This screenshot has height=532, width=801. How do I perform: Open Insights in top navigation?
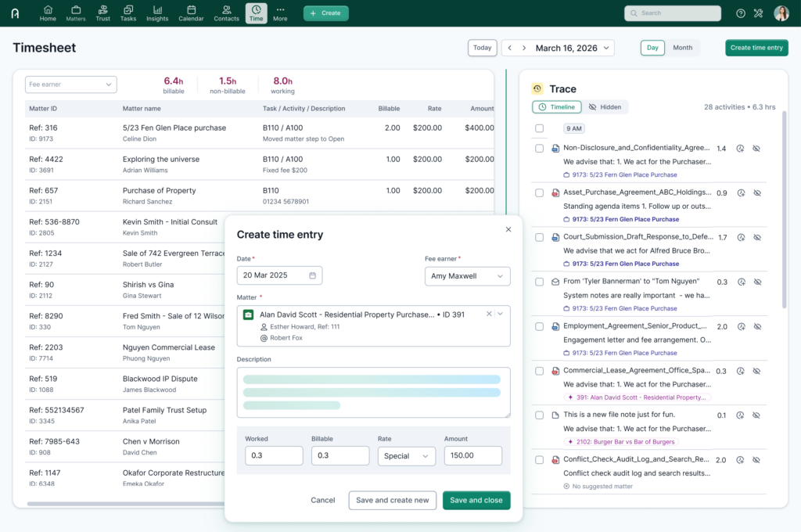pyautogui.click(x=157, y=13)
